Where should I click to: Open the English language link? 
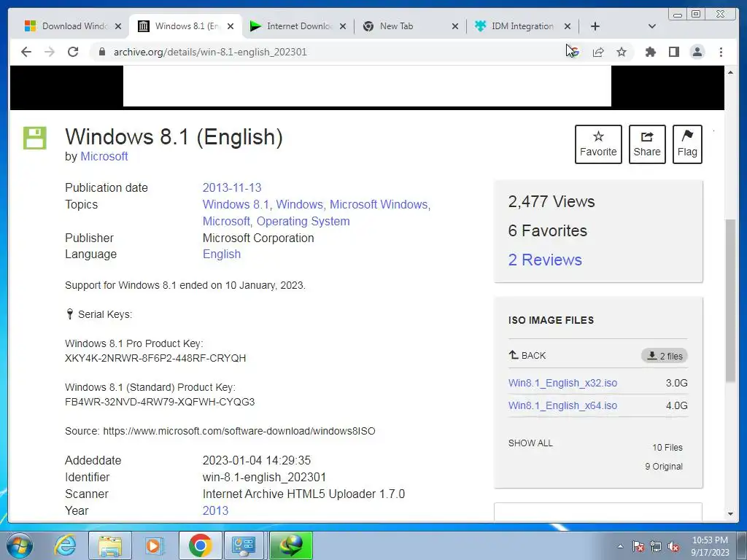[x=222, y=254]
